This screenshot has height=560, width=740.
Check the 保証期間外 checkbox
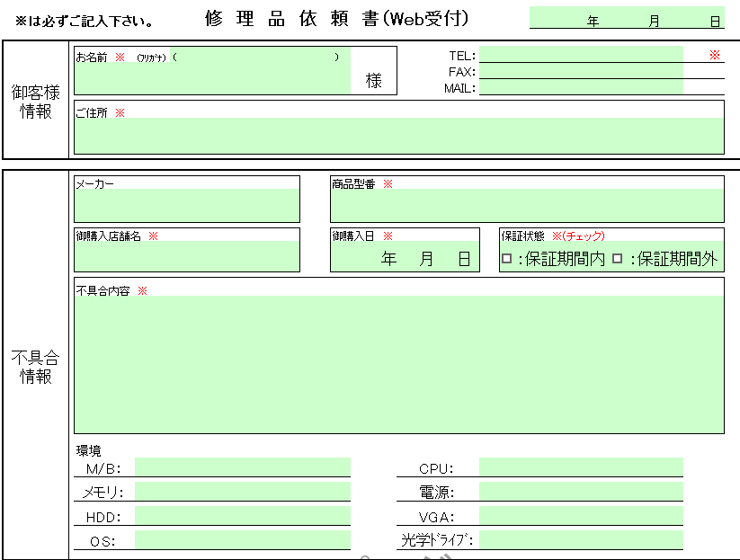(x=618, y=259)
